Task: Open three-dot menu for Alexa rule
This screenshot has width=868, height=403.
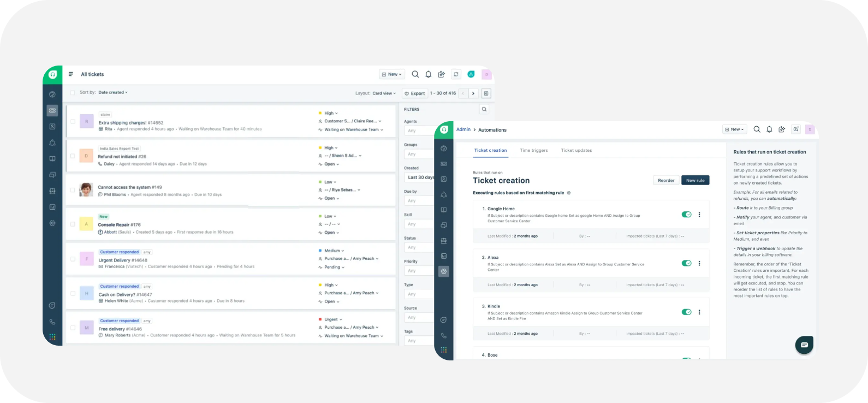Action: click(x=699, y=263)
